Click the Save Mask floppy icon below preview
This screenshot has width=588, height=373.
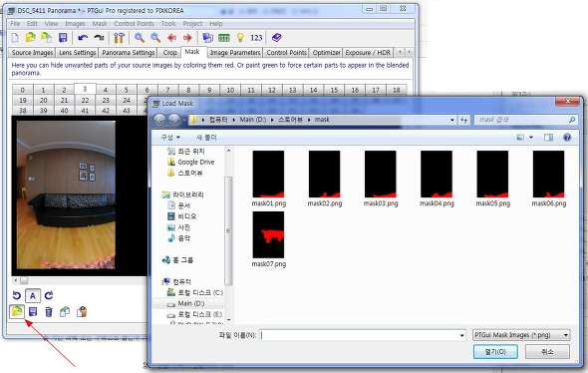click(33, 311)
